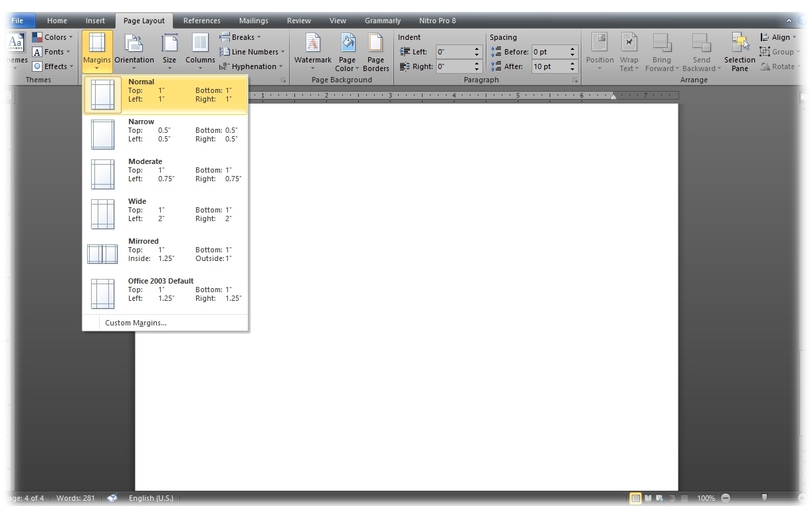
Task: Open the Line Numbers dropdown
Action: 253,52
